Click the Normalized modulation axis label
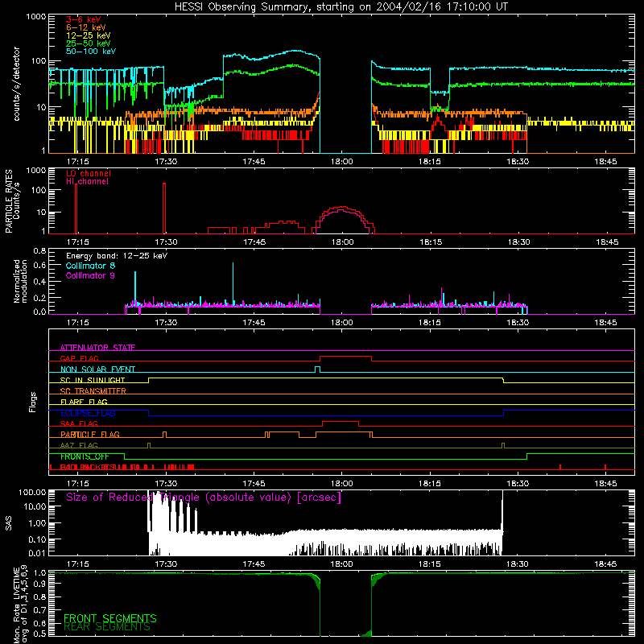Screen dimensions: 644x644 click(20, 281)
